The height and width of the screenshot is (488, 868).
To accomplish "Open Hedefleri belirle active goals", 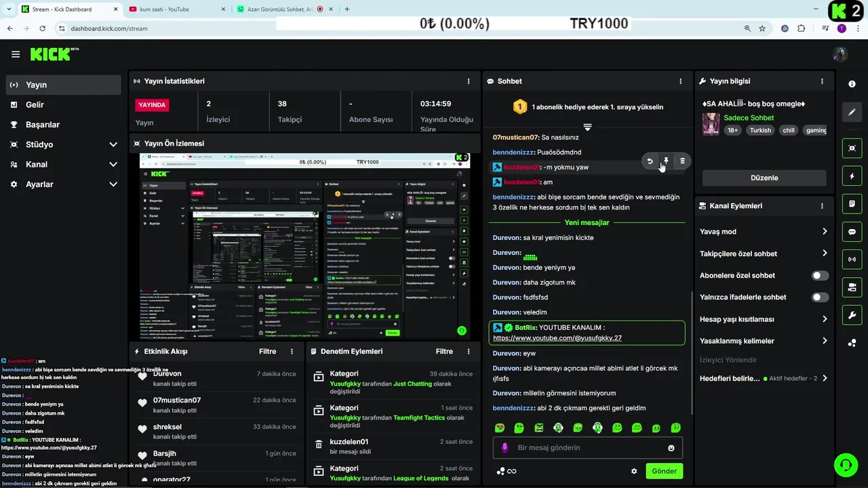I will 764,378.
